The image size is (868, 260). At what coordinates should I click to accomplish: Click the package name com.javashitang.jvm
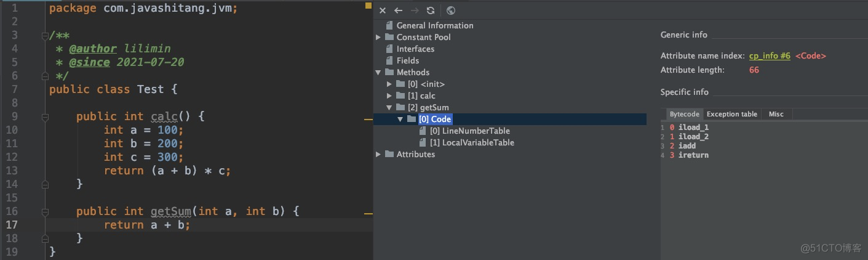pos(167,9)
